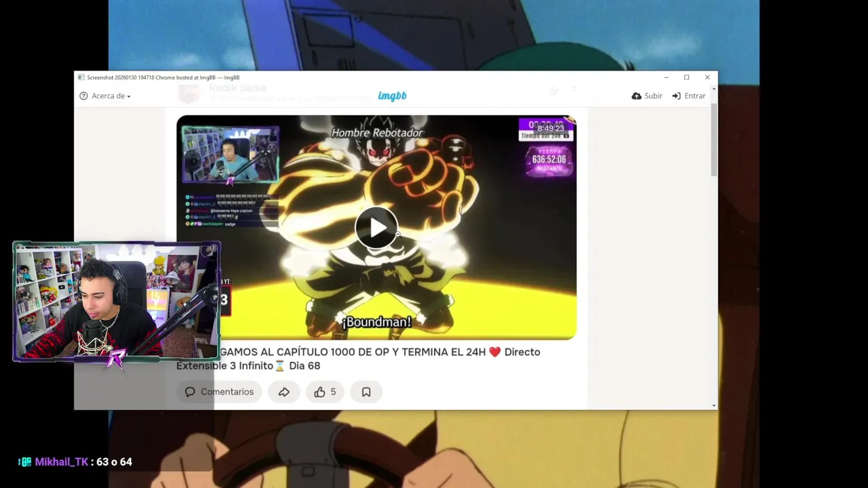Click the streamer webcam overlay
This screenshot has height=488, width=868.
point(117,302)
